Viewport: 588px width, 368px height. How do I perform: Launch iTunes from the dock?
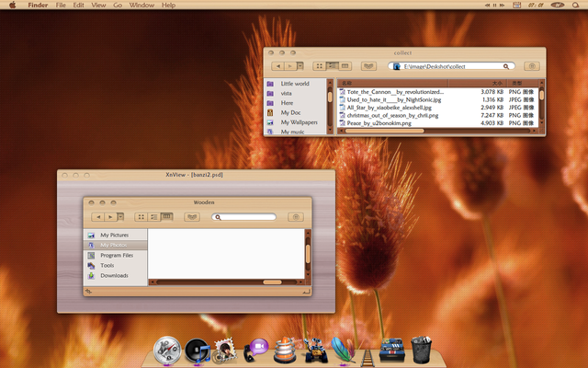196,350
